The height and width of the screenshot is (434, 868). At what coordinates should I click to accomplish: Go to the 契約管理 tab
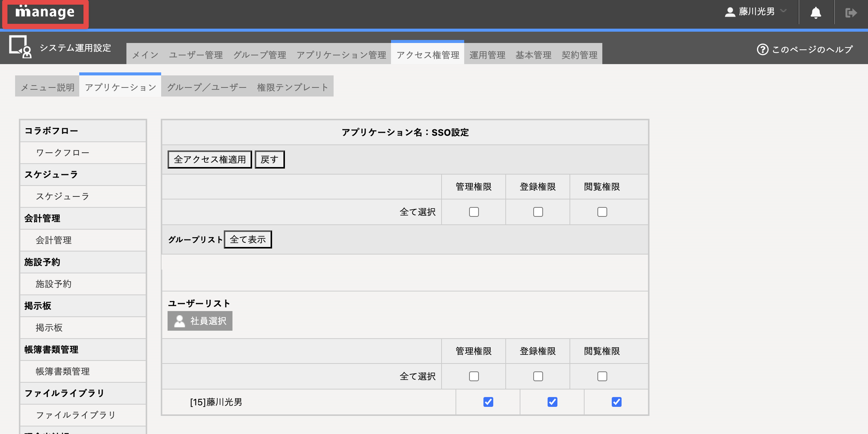pos(579,55)
